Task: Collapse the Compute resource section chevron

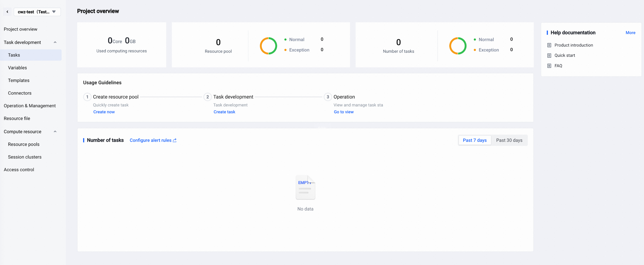Action: [x=55, y=132]
